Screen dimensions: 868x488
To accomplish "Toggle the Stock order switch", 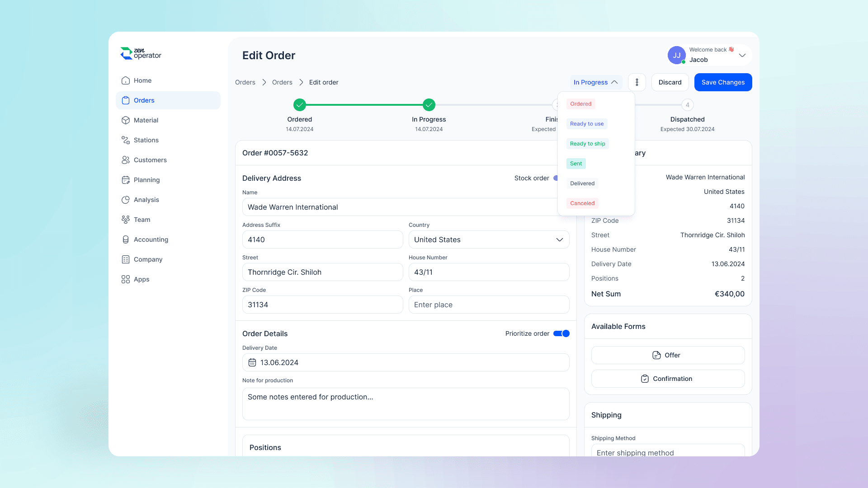I will pyautogui.click(x=556, y=178).
